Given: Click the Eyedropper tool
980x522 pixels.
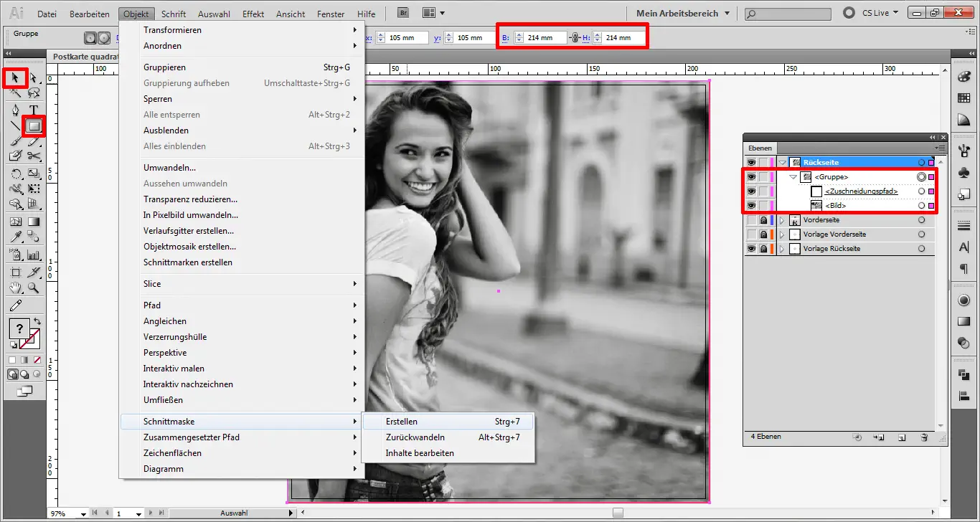Looking at the screenshot, I should point(15,238).
